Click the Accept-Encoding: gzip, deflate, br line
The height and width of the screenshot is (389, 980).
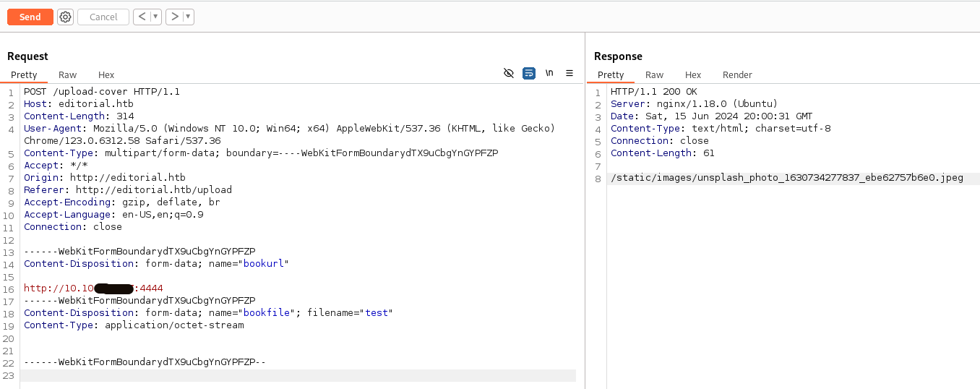tap(122, 202)
